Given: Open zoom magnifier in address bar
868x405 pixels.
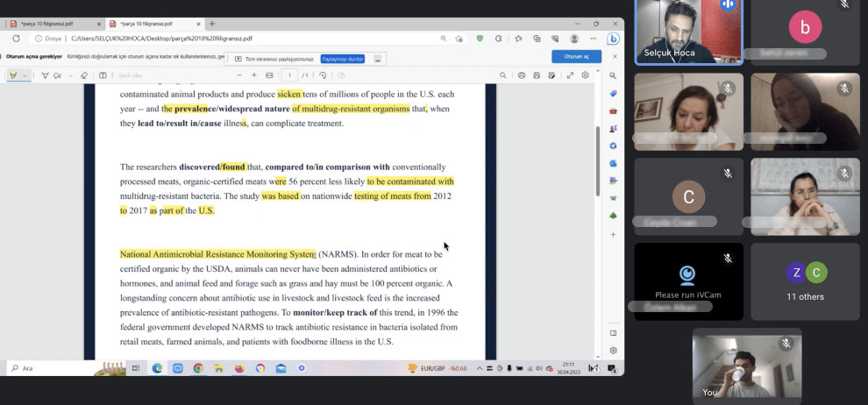Looking at the screenshot, I should pyautogui.click(x=444, y=39).
